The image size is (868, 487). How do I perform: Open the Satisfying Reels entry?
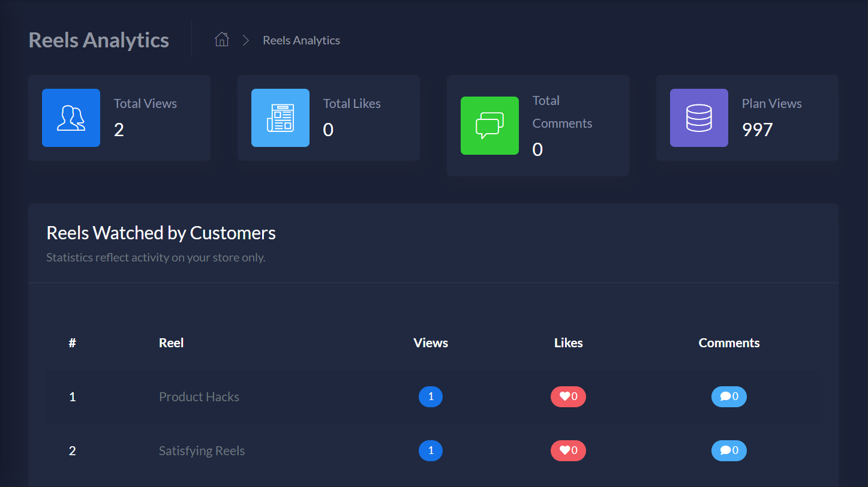(202, 450)
